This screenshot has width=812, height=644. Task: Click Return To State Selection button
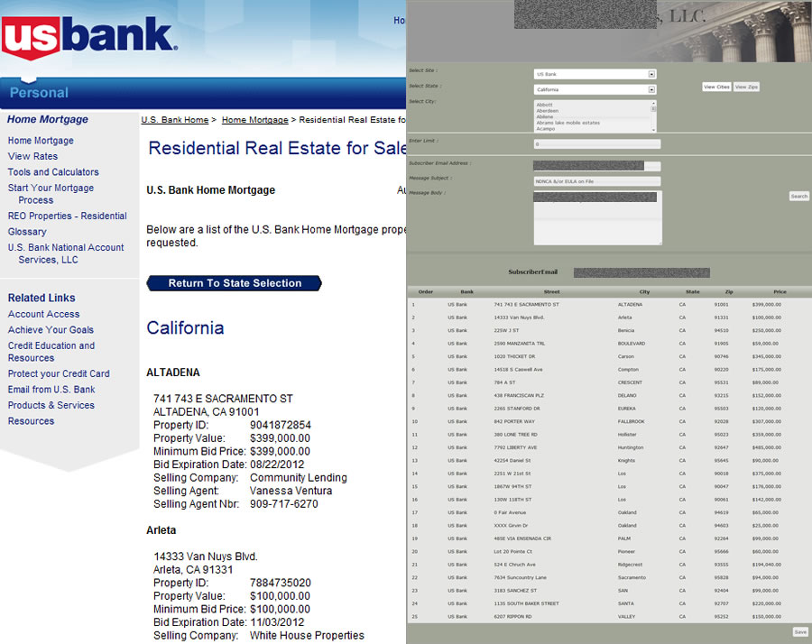(x=234, y=283)
